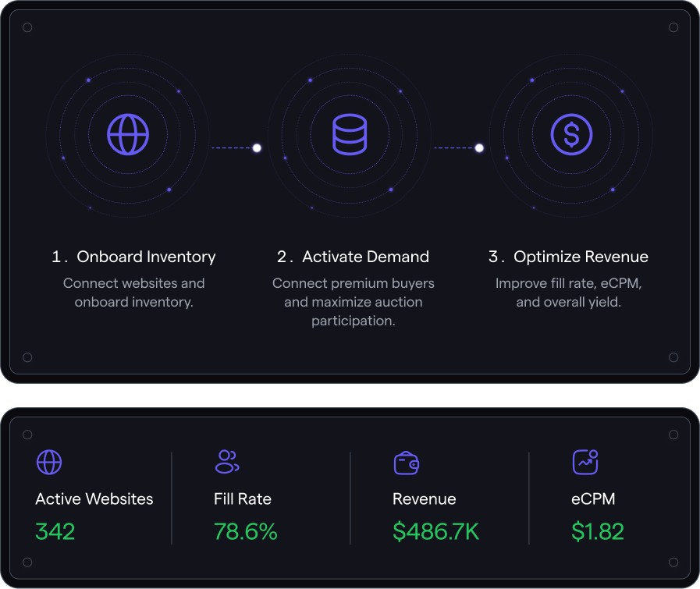The width and height of the screenshot is (700, 589).
Task: Click the 'Active Websites' label
Action: pyautogui.click(x=94, y=499)
